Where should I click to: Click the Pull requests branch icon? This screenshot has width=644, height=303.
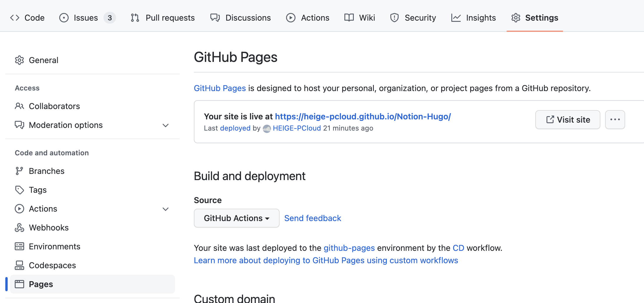tap(135, 18)
